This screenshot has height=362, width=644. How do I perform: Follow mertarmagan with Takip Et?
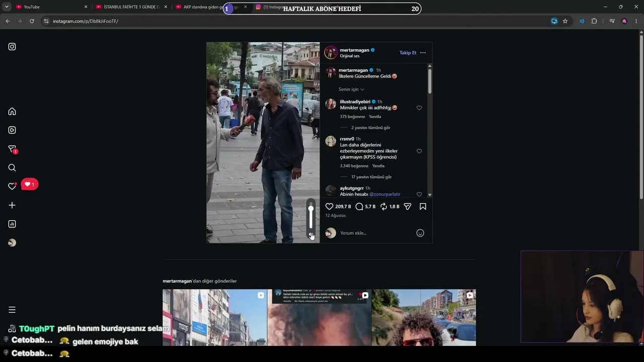(x=408, y=53)
